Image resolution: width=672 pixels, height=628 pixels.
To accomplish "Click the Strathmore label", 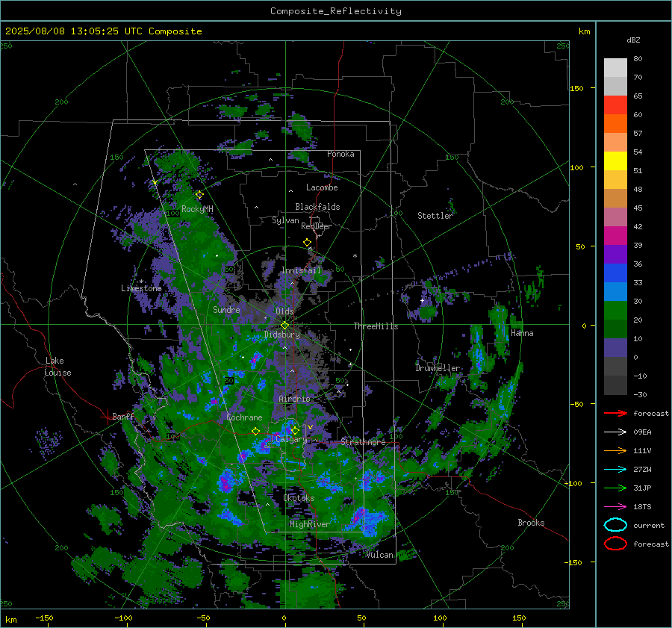I will pos(363,442).
